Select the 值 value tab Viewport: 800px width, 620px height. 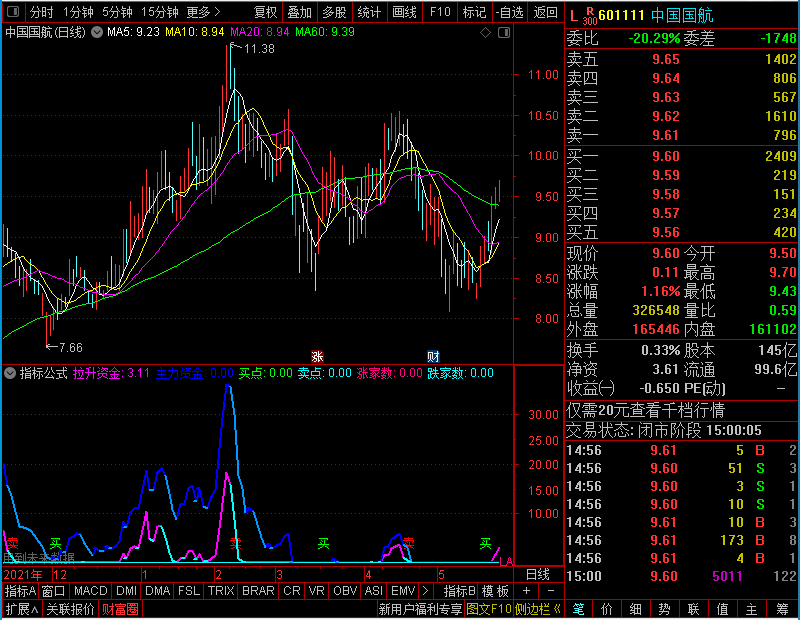pyautogui.click(x=722, y=609)
